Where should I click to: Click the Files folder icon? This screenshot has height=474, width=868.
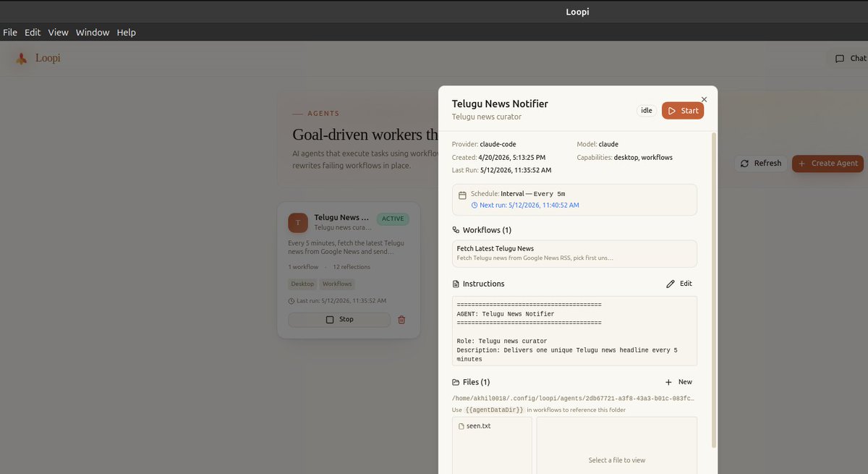pos(456,382)
